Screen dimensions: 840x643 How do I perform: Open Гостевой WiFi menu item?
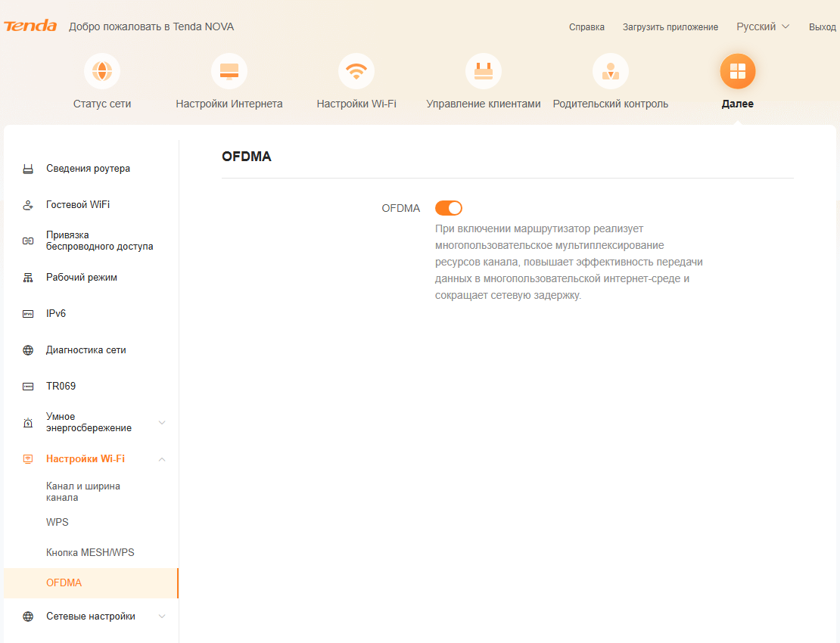[x=78, y=204]
